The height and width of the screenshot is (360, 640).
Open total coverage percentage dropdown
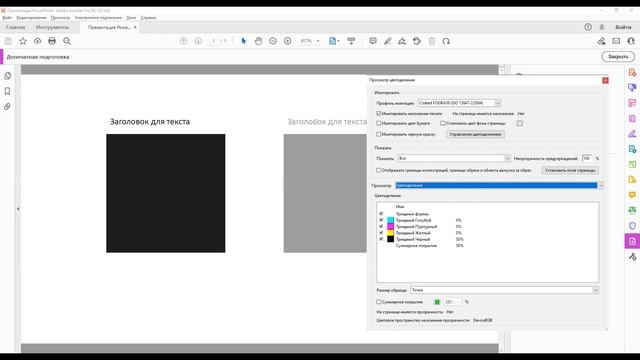click(459, 302)
